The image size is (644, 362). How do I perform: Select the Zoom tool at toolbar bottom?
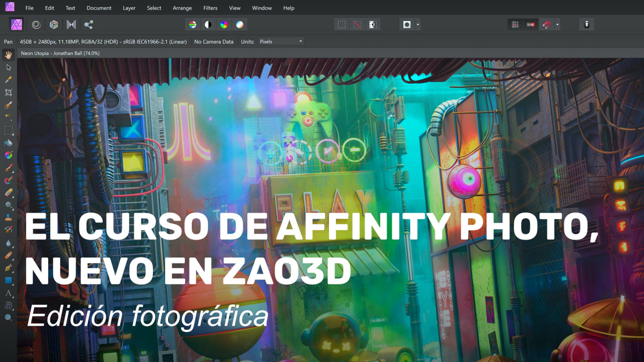(x=8, y=318)
